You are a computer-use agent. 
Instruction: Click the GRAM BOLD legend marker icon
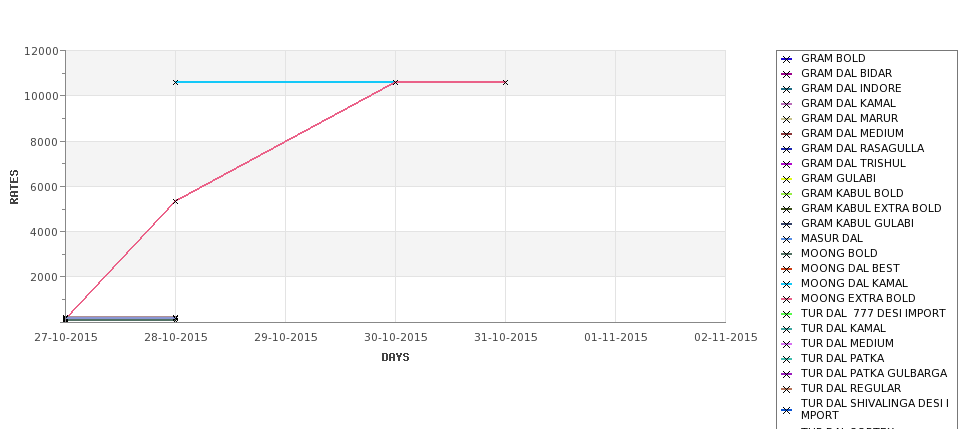point(786,59)
